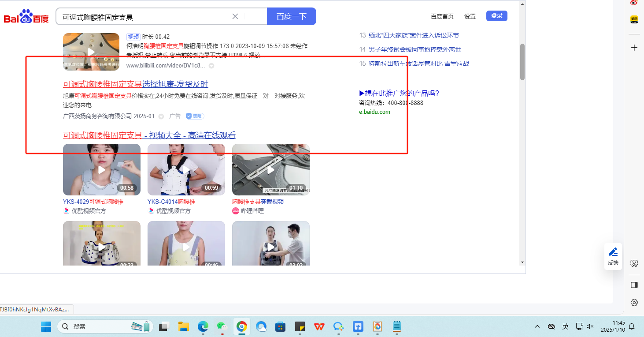The height and width of the screenshot is (337, 644).
Task: Click the vertical scrollbar thumb
Action: coord(522,62)
